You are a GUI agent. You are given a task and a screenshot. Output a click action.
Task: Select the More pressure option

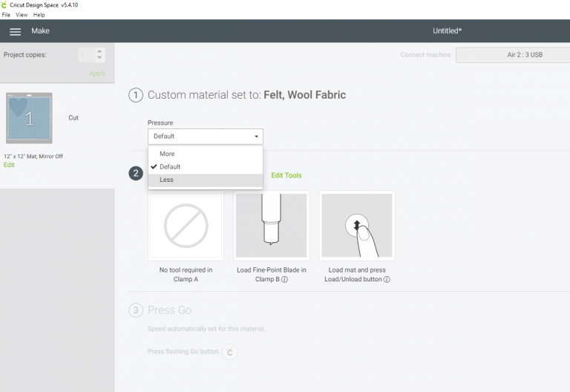click(167, 154)
